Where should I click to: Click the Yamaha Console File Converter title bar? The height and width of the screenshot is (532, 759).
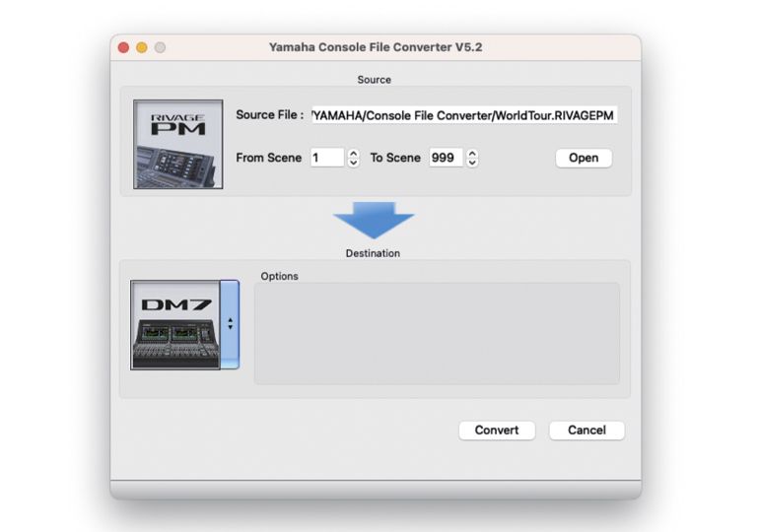click(376, 47)
